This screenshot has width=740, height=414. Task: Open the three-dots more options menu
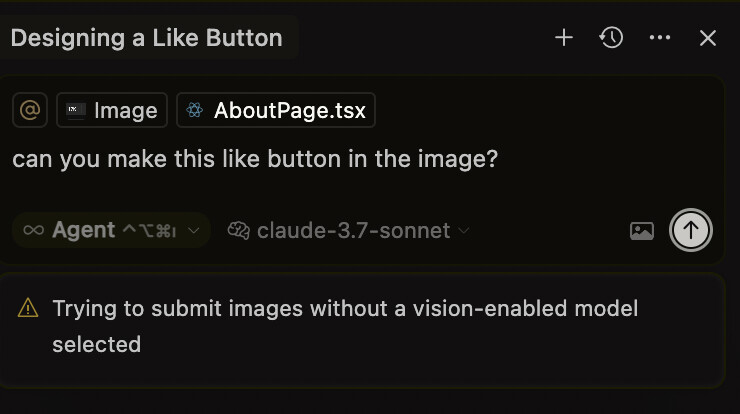point(660,37)
